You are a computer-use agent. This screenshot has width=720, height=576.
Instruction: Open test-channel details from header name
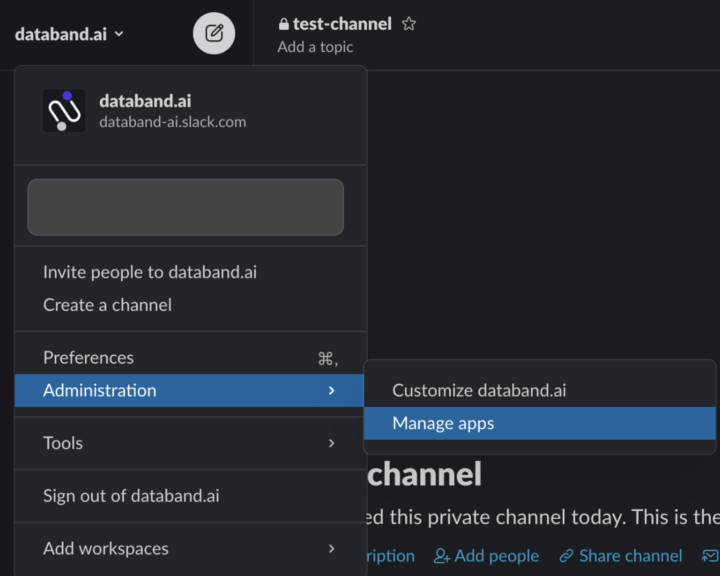(x=342, y=24)
